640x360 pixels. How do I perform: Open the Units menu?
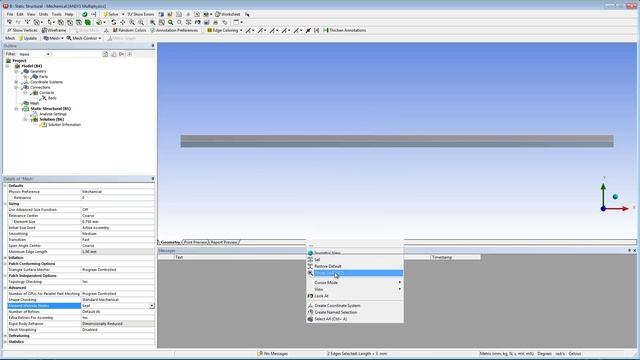(43, 14)
